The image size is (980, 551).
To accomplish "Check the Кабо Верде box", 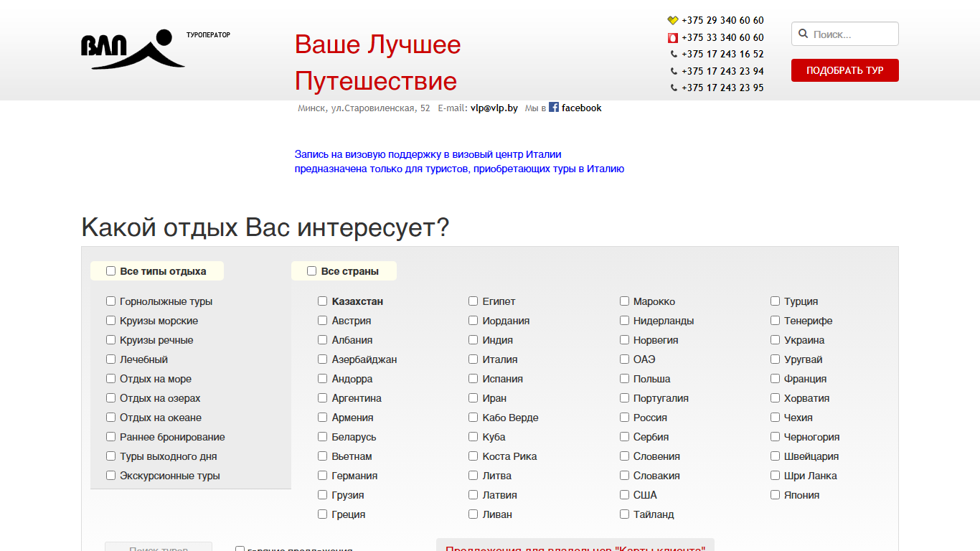I will point(473,418).
